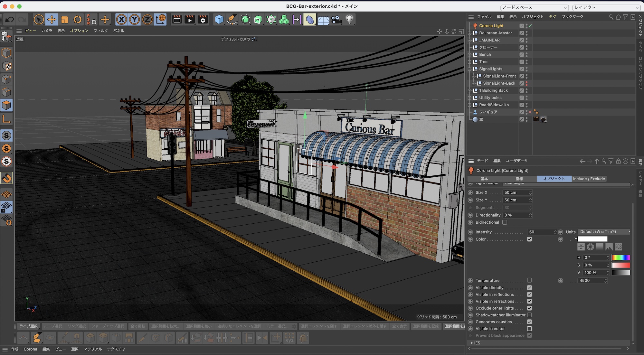Expand the DeLorean-Master object tree
644x355 pixels.
point(469,33)
